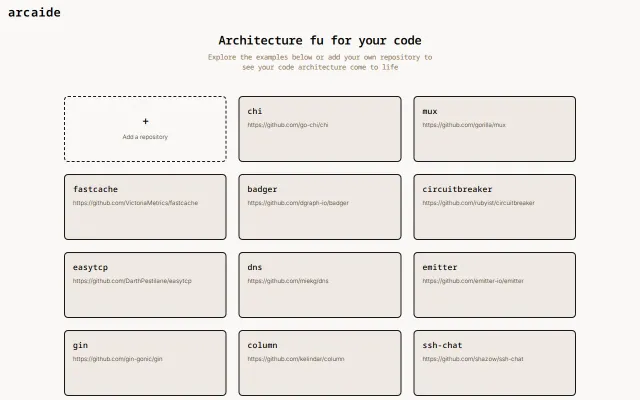Viewport: 640px width, 400px height.
Task: Click the emitter-io/emitter URL text
Action: coord(473,281)
